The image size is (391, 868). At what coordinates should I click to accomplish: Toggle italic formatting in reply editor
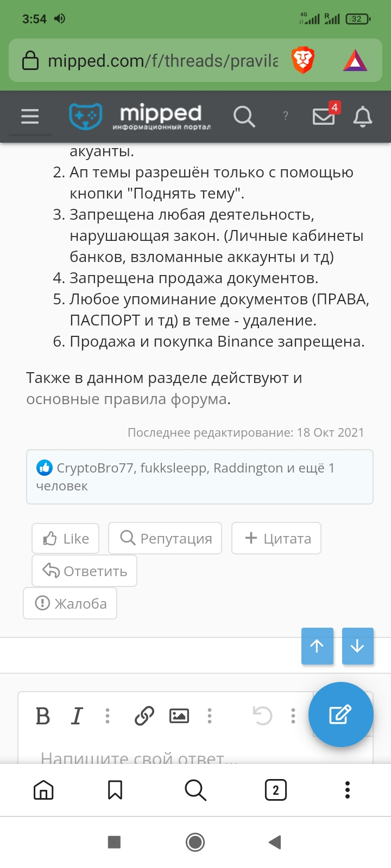[x=77, y=716]
